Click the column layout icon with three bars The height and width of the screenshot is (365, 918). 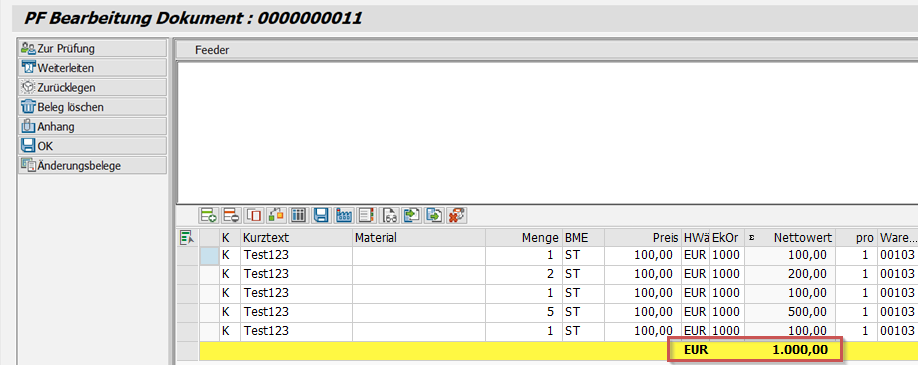click(x=299, y=215)
